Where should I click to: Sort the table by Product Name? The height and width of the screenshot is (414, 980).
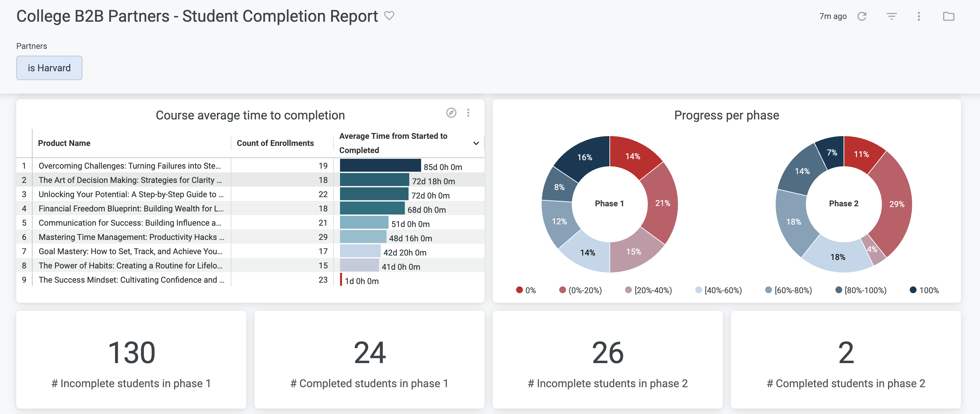64,143
